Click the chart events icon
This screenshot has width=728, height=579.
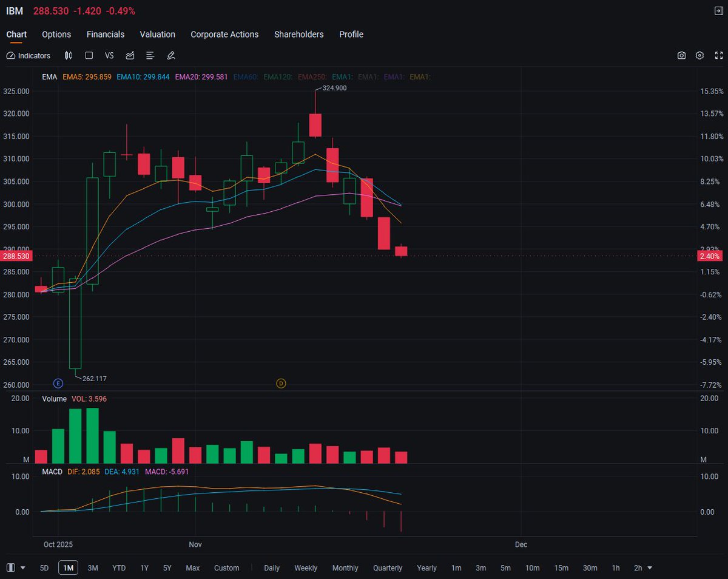[130, 55]
